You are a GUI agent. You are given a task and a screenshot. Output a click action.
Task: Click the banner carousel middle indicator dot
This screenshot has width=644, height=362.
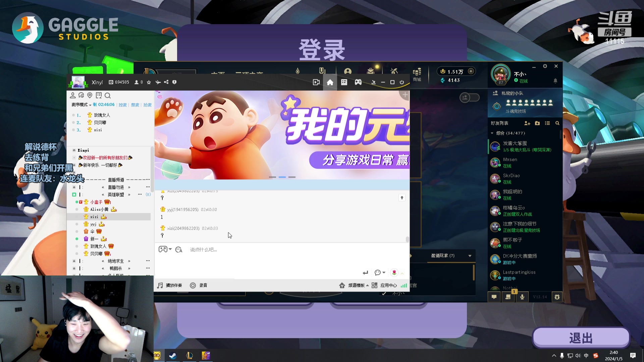click(x=282, y=177)
